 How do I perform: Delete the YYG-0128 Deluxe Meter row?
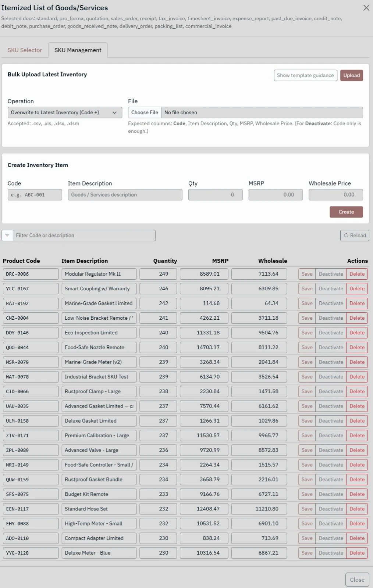(x=357, y=553)
